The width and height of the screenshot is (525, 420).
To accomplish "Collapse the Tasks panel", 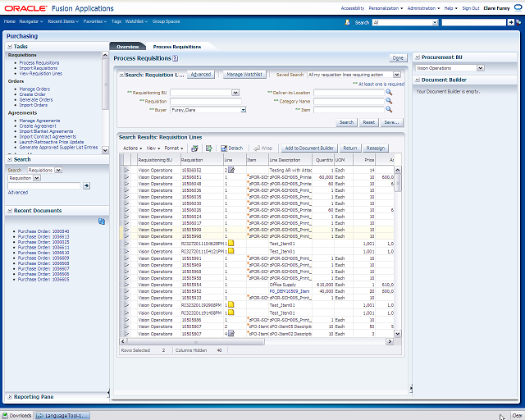I will (x=10, y=47).
